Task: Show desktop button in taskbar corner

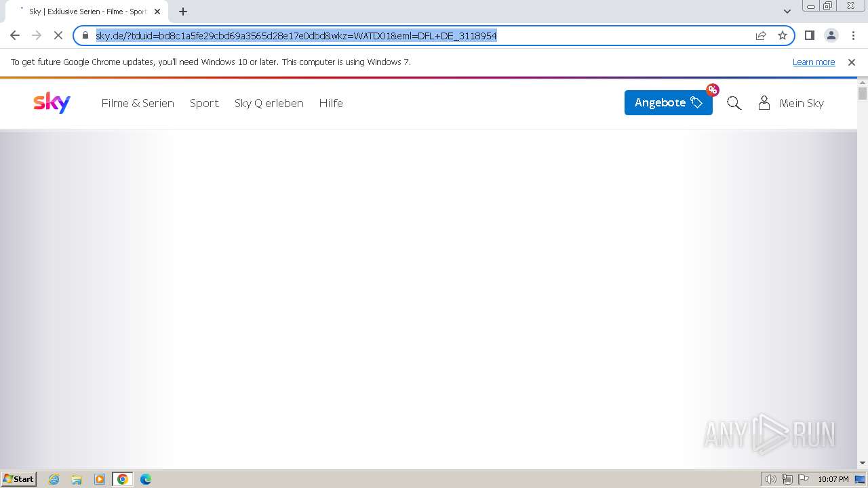Action: point(860,479)
